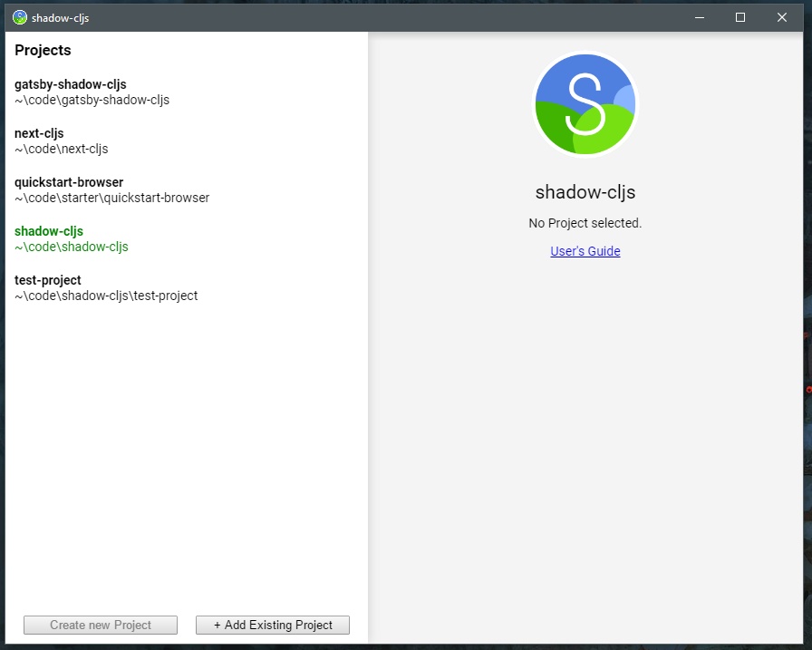The width and height of the screenshot is (812, 650).
Task: Click the No Project selected message
Action: 585,223
